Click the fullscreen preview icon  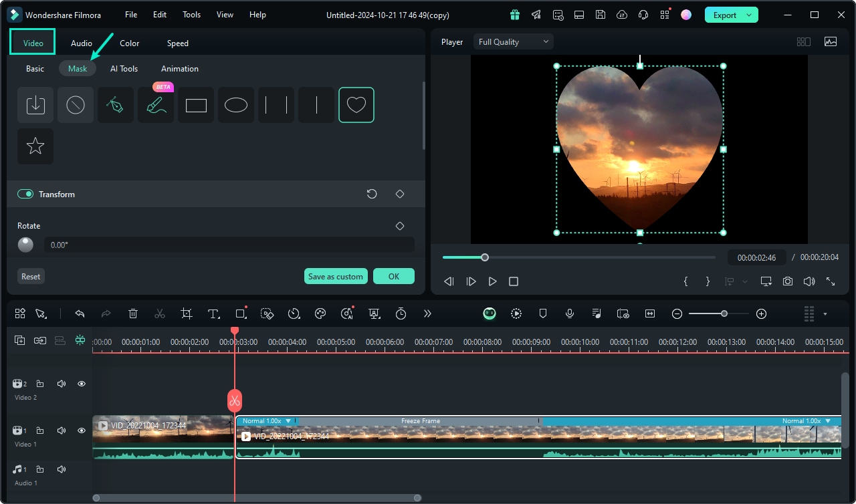click(x=831, y=281)
